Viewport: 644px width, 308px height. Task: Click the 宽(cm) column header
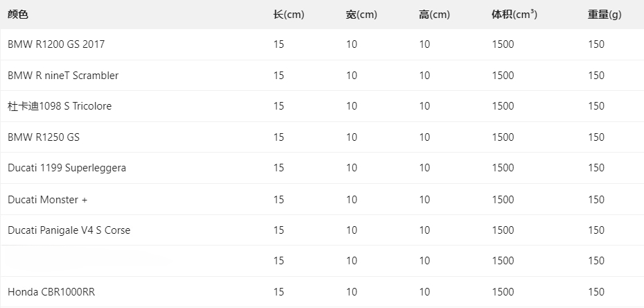(x=361, y=15)
